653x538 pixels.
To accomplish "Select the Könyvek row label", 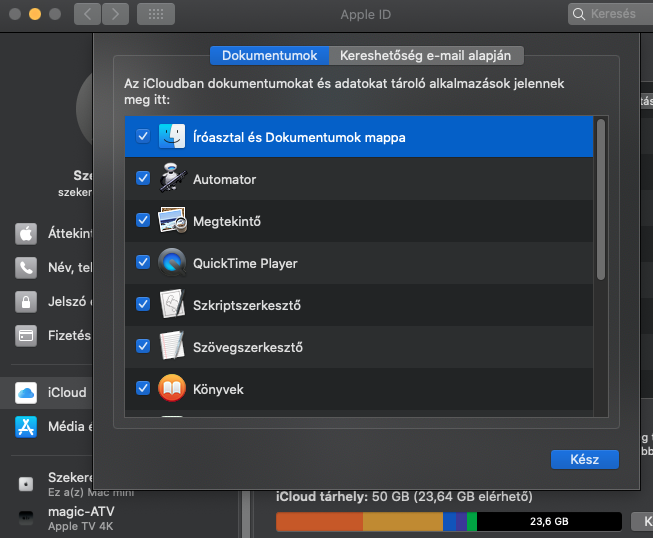I will point(218,389).
